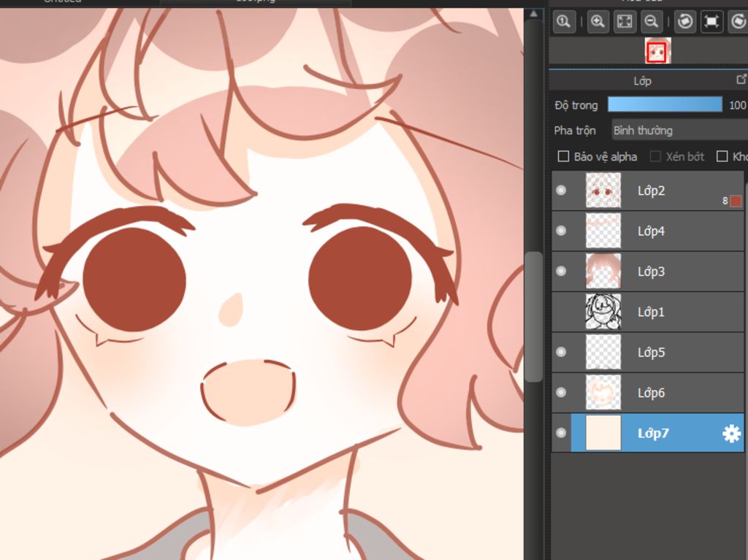Hide the Lớp5 layer

tap(561, 352)
